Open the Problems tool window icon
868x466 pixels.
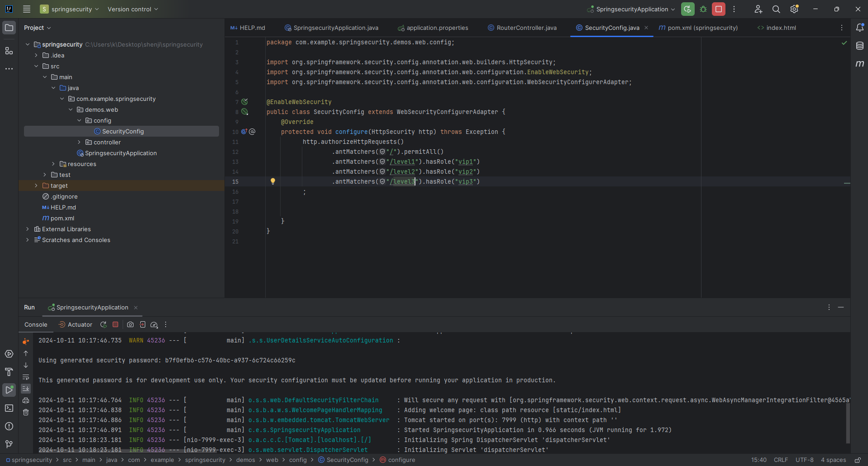point(9,426)
